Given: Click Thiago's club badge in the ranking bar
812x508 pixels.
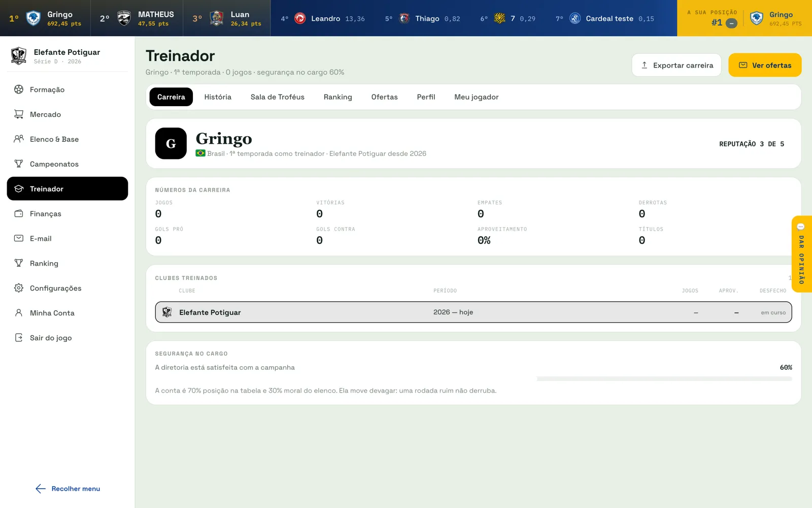Looking at the screenshot, I should pyautogui.click(x=404, y=19).
